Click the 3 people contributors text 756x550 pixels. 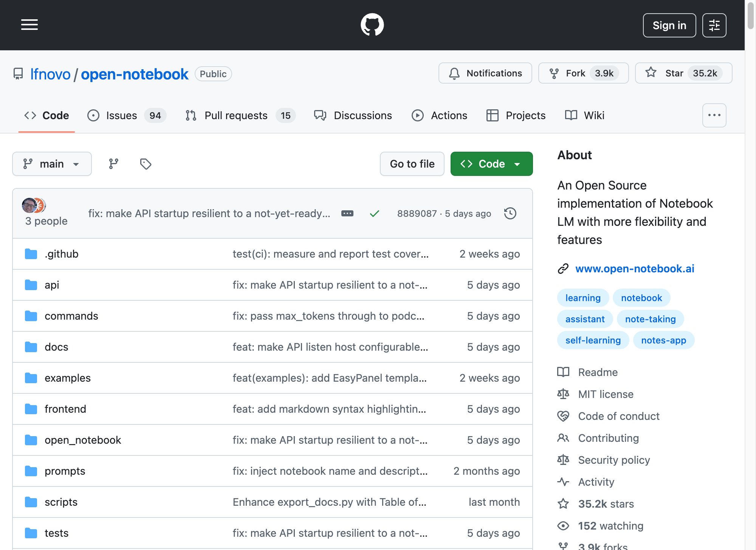pyautogui.click(x=46, y=221)
